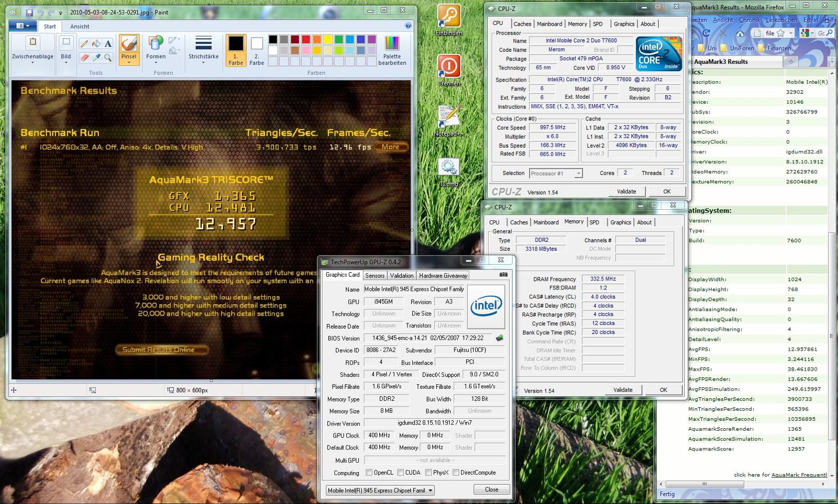The height and width of the screenshot is (504, 838).
Task: Pick the red color swatch in Paint
Action: pyautogui.click(x=306, y=39)
